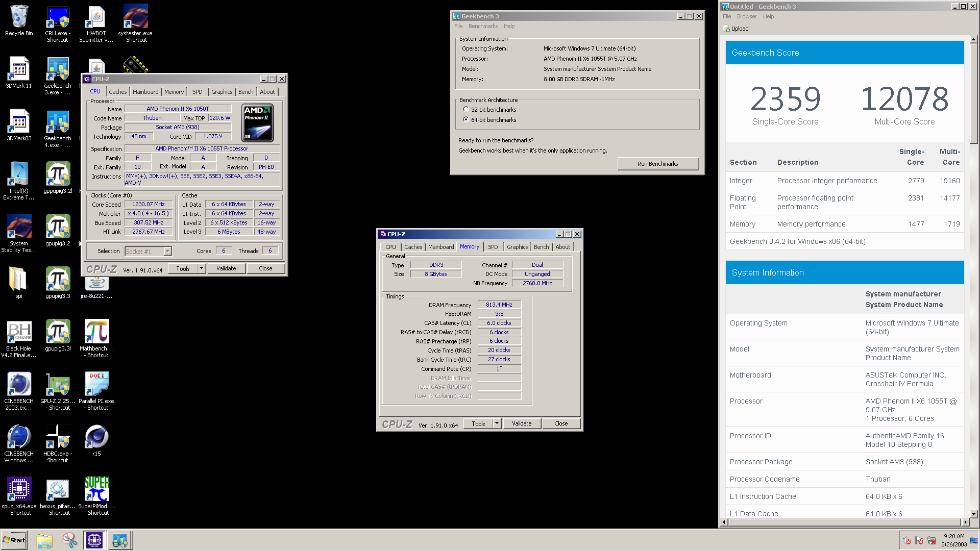Open the Help menu in Geekbench 3 window
This screenshot has height=551, width=980.
pyautogui.click(x=509, y=27)
